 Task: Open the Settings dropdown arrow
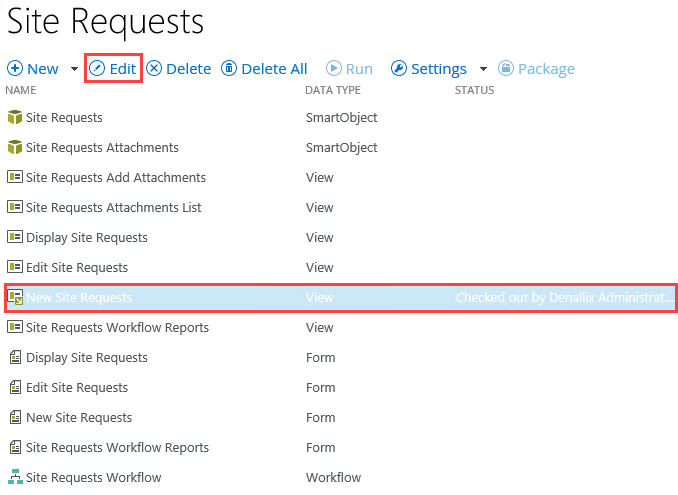pyautogui.click(x=484, y=69)
